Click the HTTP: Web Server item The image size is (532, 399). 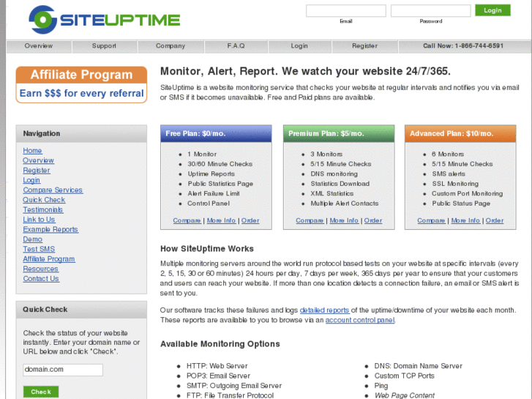point(217,366)
